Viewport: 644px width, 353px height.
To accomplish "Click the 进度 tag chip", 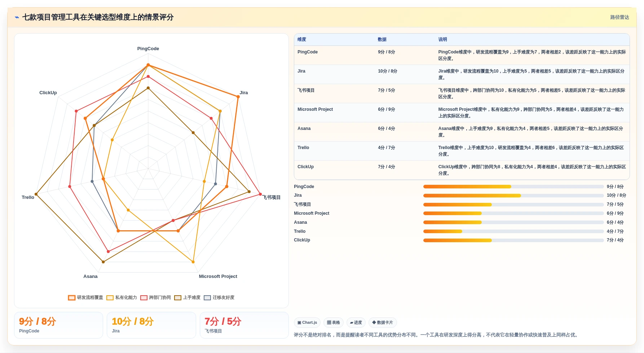I will pyautogui.click(x=356, y=323).
